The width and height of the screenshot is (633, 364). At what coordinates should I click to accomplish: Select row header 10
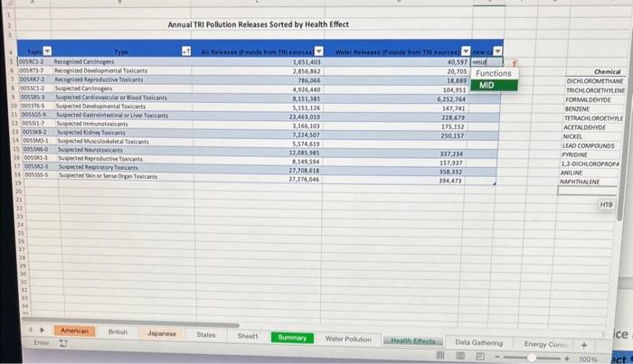(14, 106)
